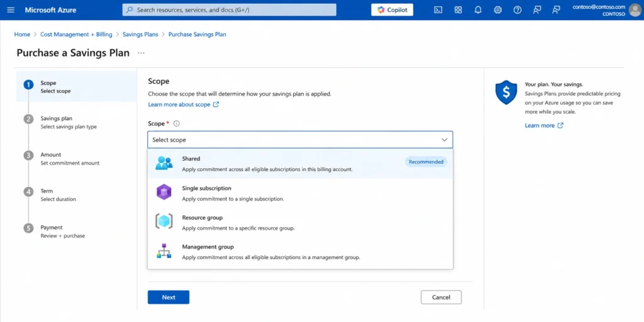Click the Recommended badge
644x322 pixels.
tap(426, 162)
